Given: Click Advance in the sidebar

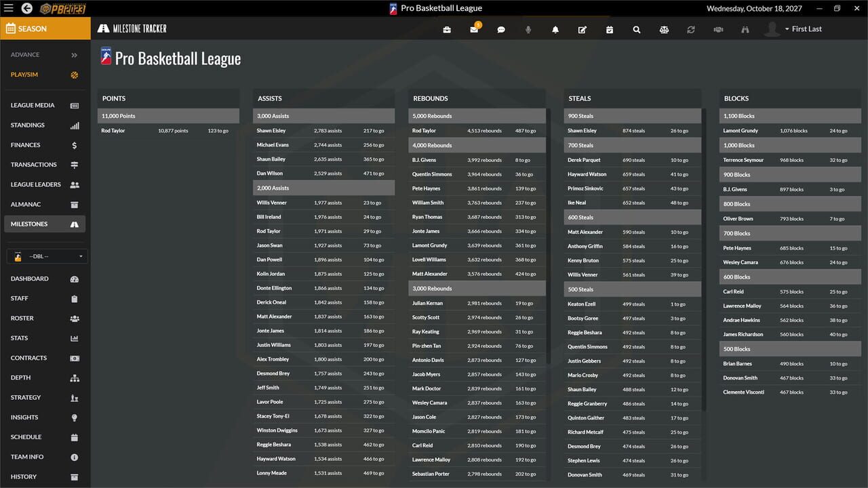Looking at the screenshot, I should pyautogui.click(x=45, y=55).
